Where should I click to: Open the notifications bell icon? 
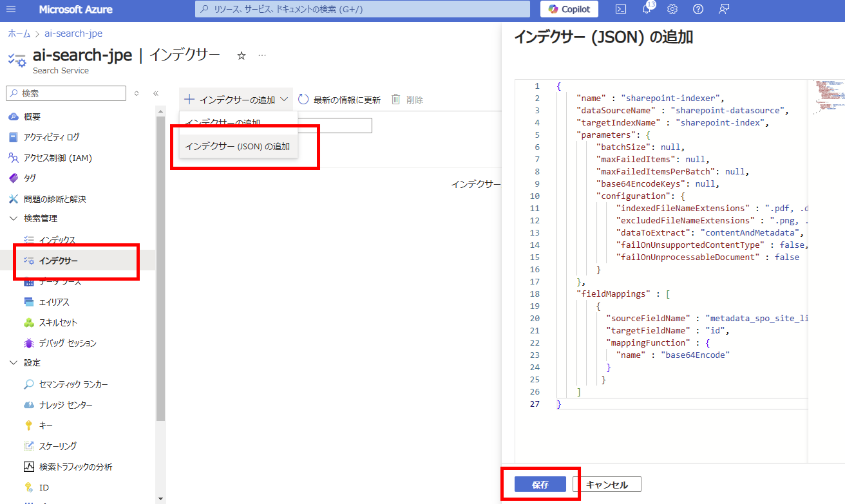click(647, 10)
